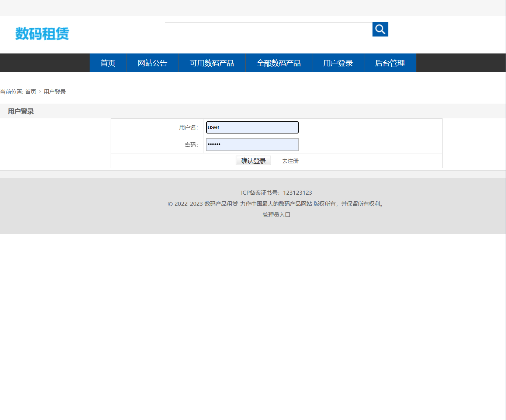The width and height of the screenshot is (506, 420).
Task: Click the 用户登录 section heading
Action: click(x=20, y=111)
